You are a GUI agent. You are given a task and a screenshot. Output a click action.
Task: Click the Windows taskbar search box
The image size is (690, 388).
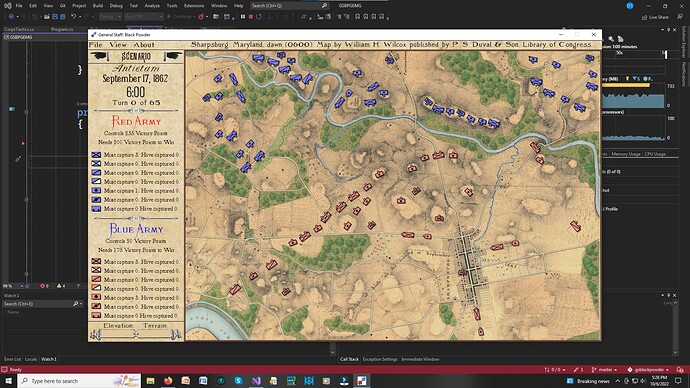coord(79,381)
